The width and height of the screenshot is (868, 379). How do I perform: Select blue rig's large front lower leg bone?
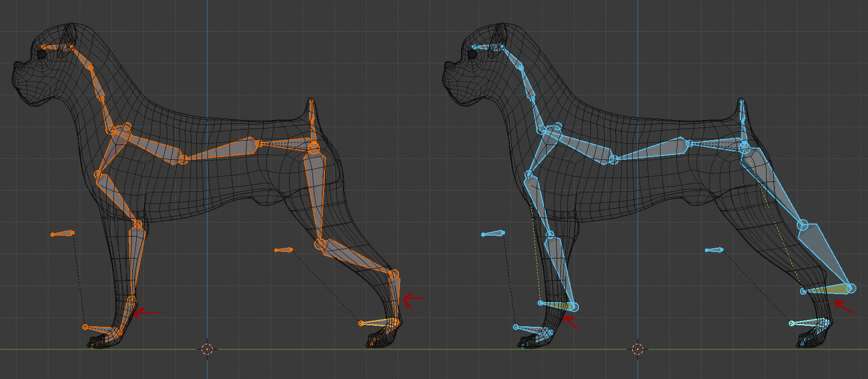[x=559, y=270]
